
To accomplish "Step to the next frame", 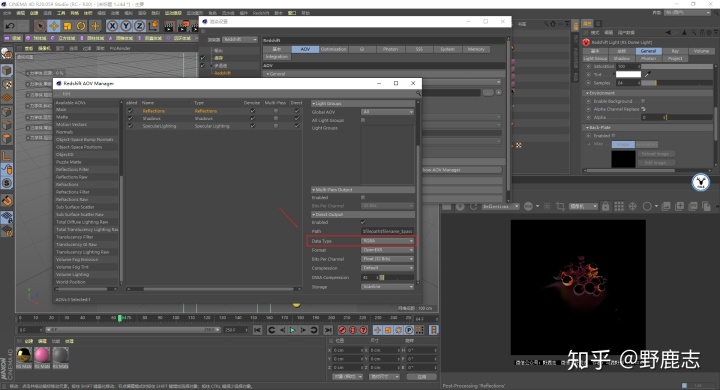I will coord(303,330).
